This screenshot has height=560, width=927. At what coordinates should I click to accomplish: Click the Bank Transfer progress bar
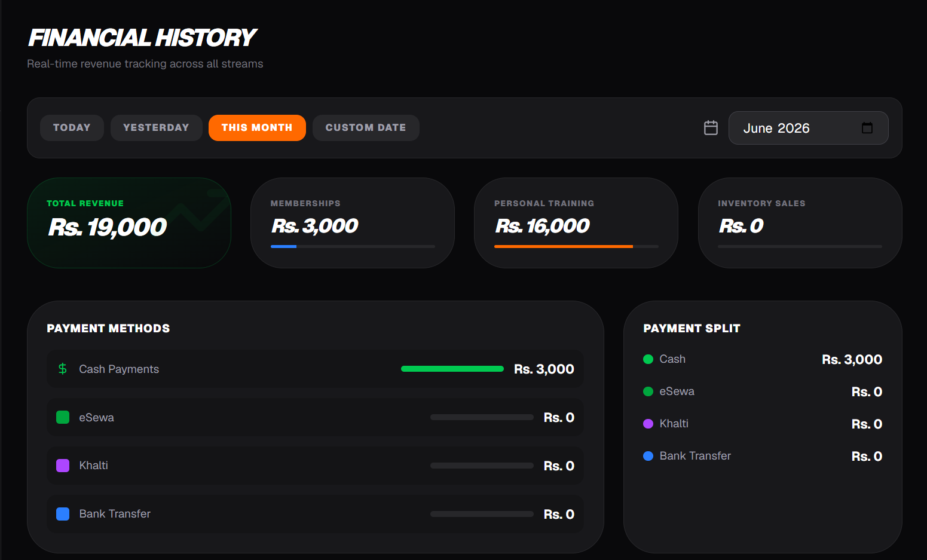482,514
